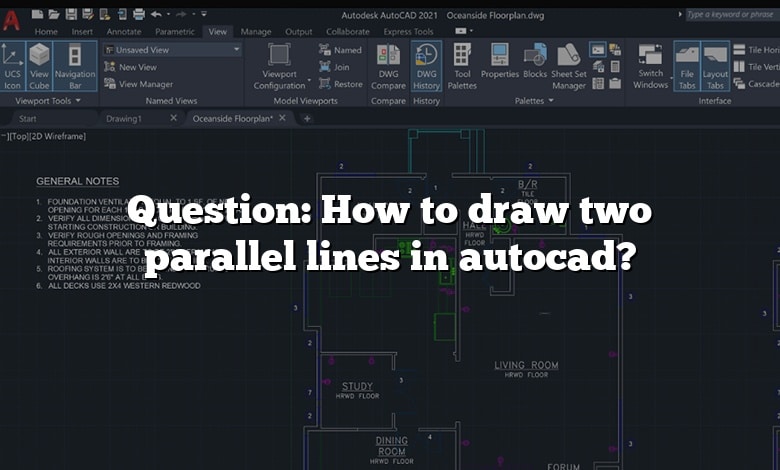
Task: Click New View button
Action: click(x=131, y=67)
